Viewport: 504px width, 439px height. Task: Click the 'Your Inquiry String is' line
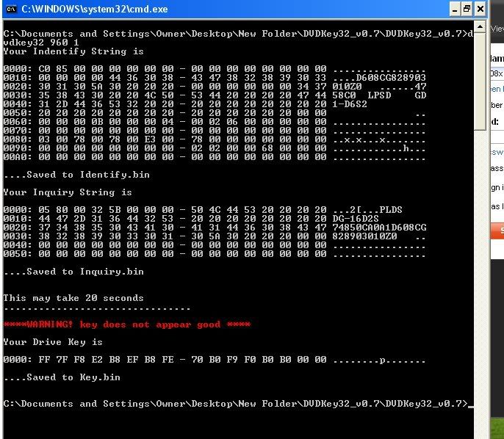(69, 192)
